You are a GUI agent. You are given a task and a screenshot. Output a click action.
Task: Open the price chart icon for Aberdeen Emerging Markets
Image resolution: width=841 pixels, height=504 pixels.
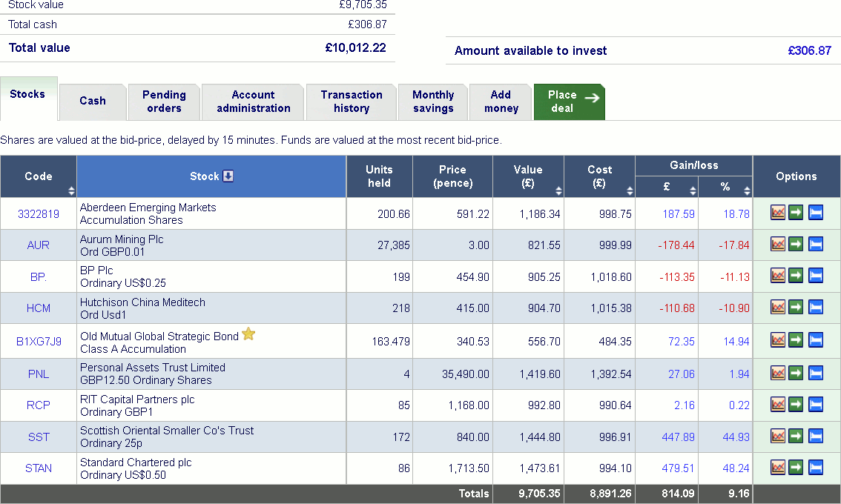pos(778,213)
